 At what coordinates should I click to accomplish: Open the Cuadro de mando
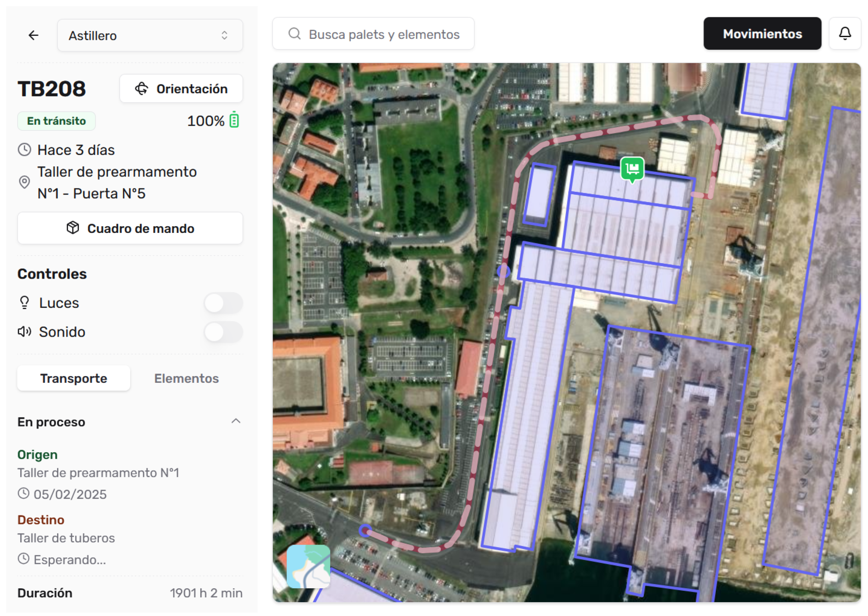(130, 228)
